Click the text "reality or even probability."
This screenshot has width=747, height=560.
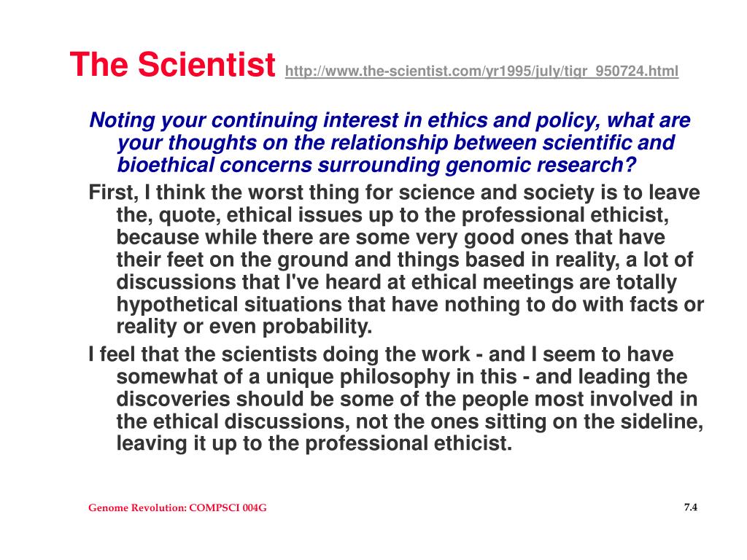244,327
